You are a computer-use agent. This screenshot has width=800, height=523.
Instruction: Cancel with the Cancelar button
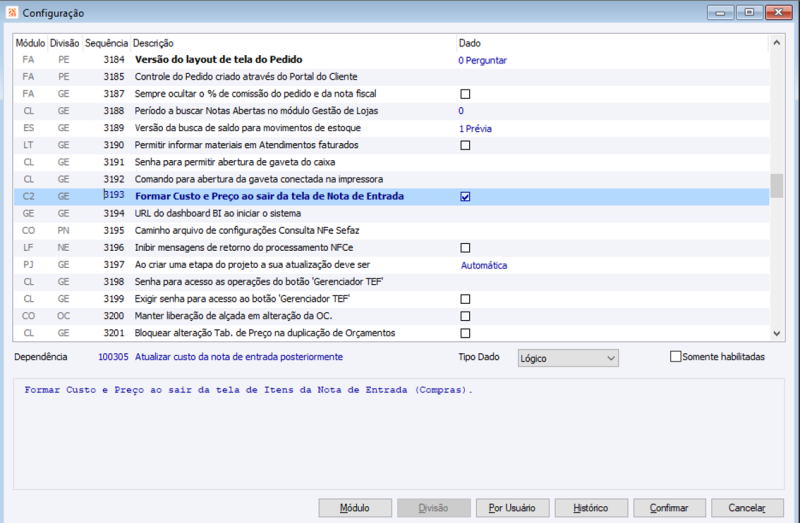point(747,508)
